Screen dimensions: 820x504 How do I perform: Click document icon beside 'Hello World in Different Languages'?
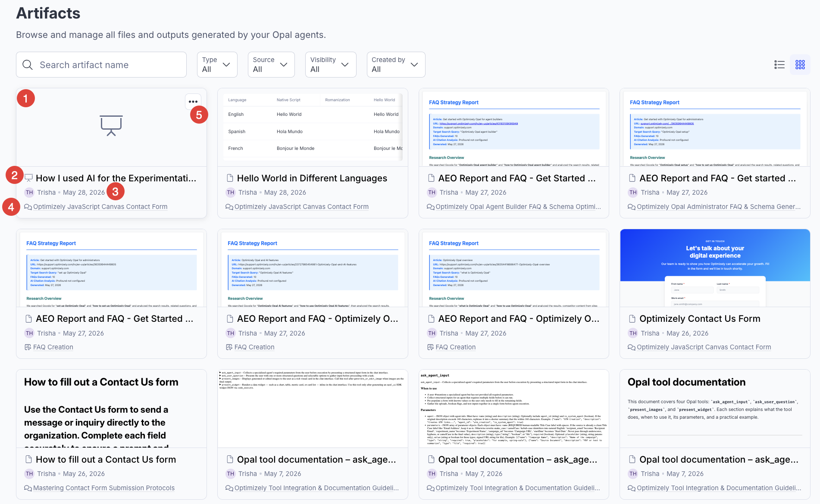(230, 178)
